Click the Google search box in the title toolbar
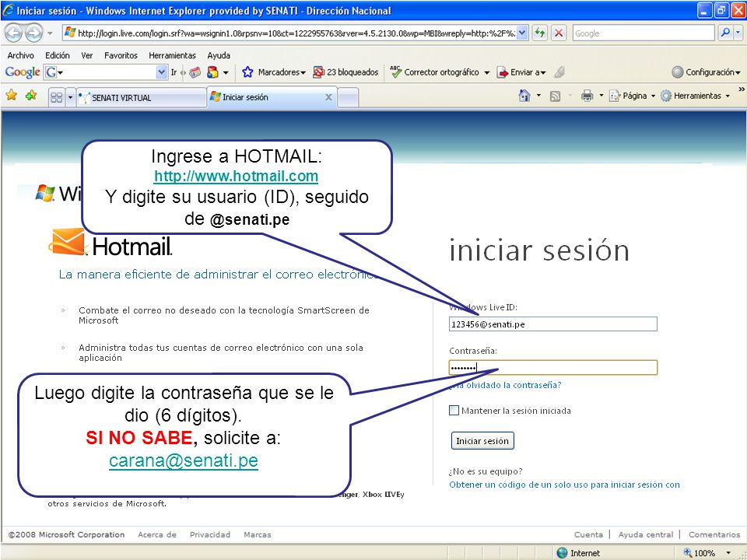This screenshot has width=747, height=560. [x=644, y=33]
